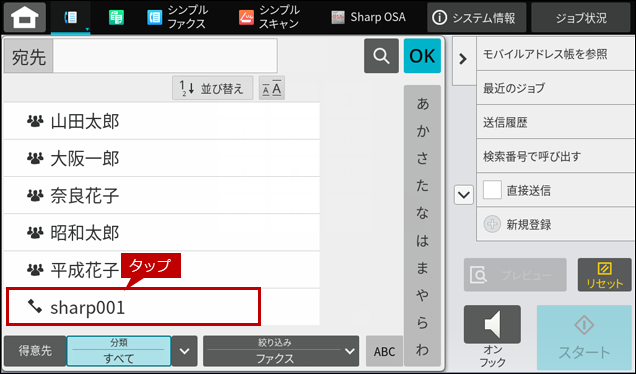Viewport: 636px width, 374px height.
Task: Open the 絞り込み ファクス dropdown
Action: point(281,351)
